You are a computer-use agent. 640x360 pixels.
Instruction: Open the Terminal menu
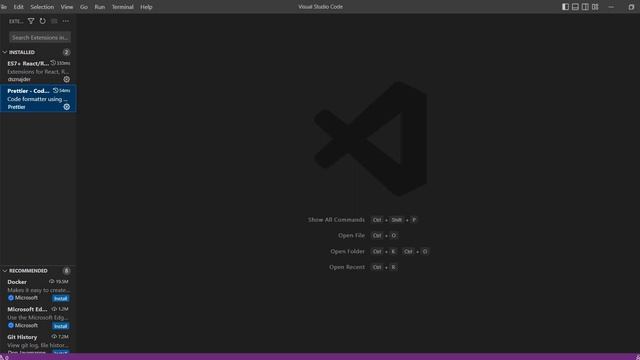click(x=122, y=7)
